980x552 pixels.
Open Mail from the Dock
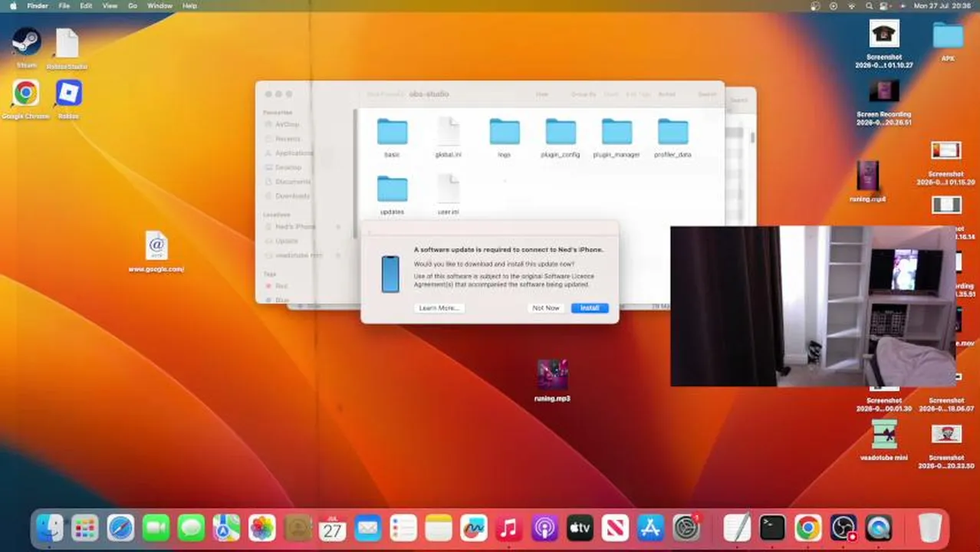point(367,527)
